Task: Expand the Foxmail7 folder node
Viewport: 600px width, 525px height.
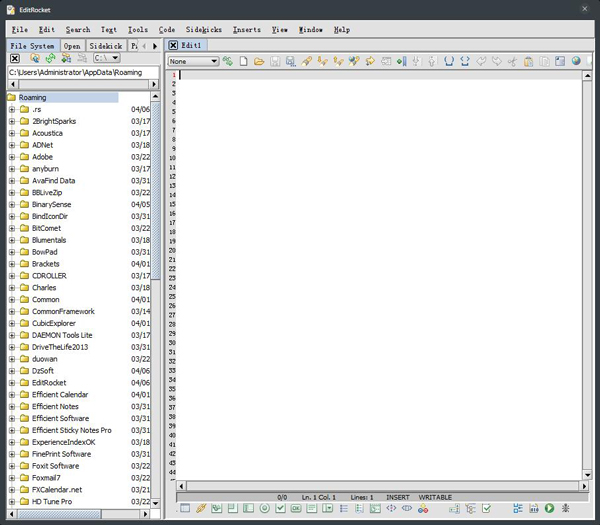Action: click(12, 478)
